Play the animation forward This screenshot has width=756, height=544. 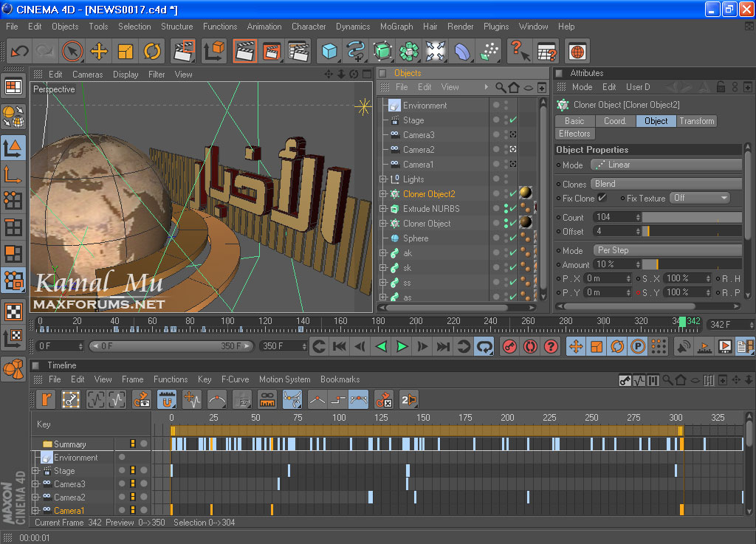[x=401, y=346]
